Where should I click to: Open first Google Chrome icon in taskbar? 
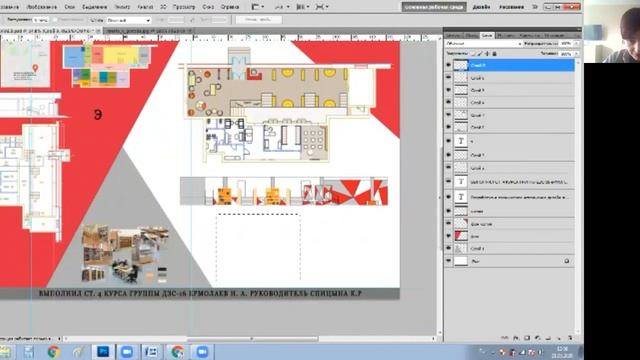pyautogui.click(x=53, y=351)
